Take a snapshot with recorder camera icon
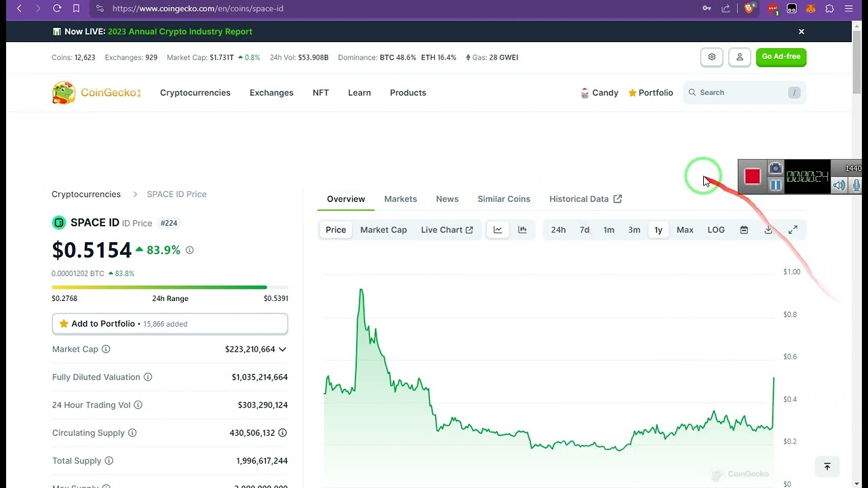Screen dimensions: 868x488 [x=775, y=169]
